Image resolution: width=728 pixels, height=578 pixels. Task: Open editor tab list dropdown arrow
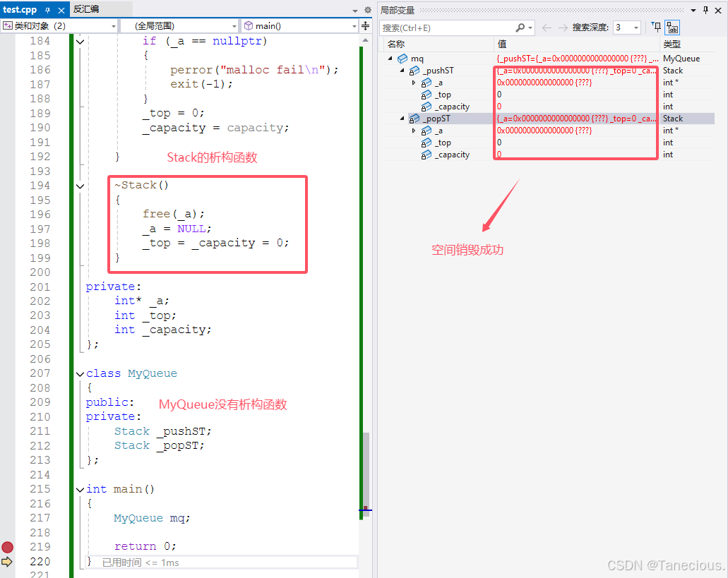(x=355, y=10)
